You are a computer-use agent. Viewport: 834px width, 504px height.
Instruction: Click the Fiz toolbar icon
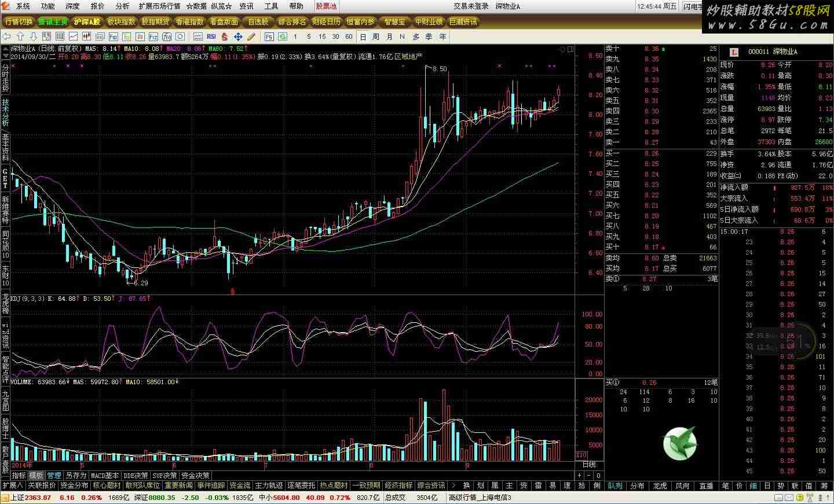coord(153,36)
